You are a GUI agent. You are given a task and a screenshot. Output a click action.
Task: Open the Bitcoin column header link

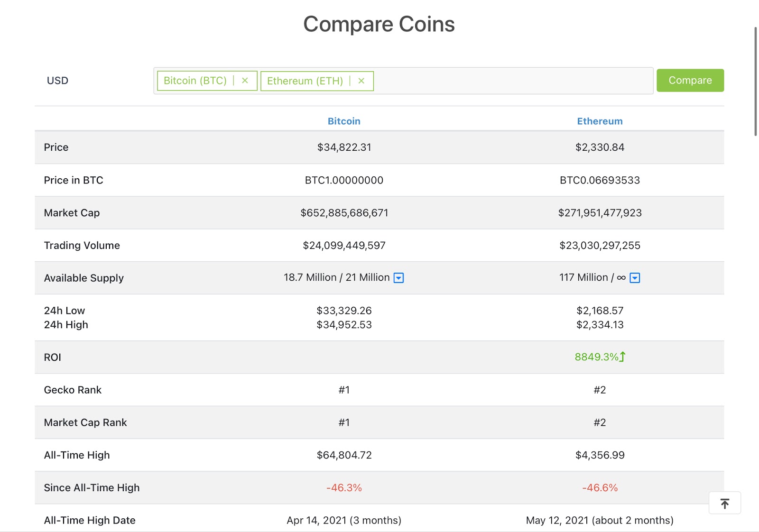coord(344,121)
